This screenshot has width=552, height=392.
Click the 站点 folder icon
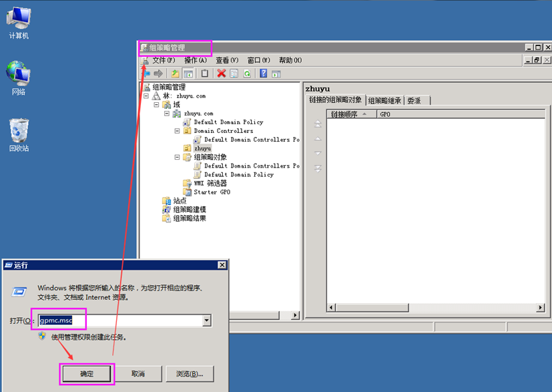166,201
